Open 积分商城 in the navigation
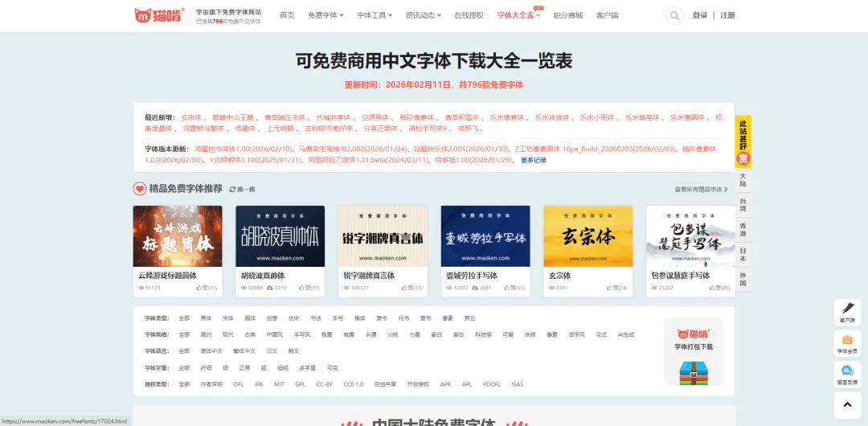This screenshot has width=868, height=426. click(x=568, y=15)
